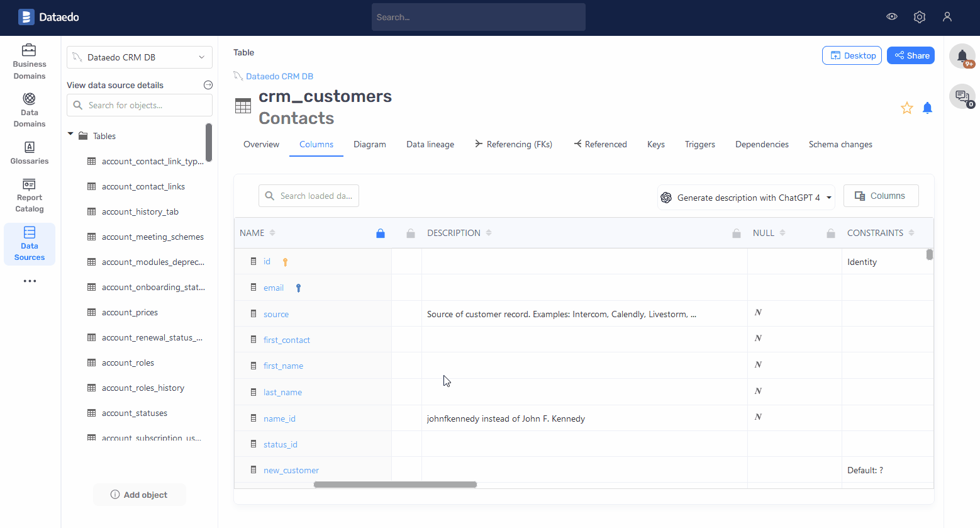Click the johnfkennedy description cell
This screenshot has width=980, height=528.
pos(584,418)
